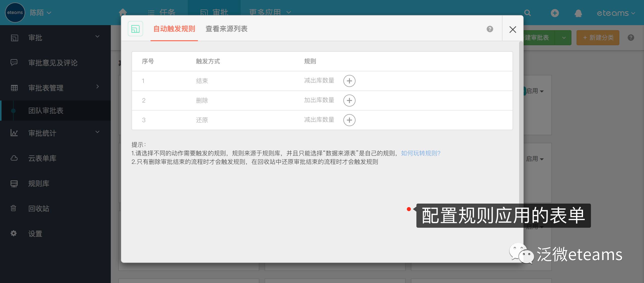Open notifications bell in top bar
This screenshot has height=283, width=644.
coord(578,13)
